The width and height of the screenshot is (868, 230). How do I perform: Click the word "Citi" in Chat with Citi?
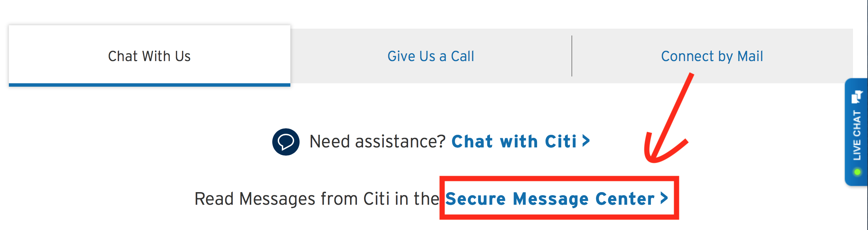click(561, 142)
